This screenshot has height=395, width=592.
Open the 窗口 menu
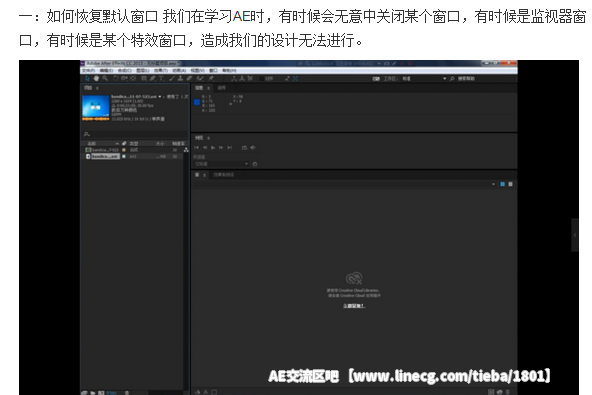click(214, 71)
